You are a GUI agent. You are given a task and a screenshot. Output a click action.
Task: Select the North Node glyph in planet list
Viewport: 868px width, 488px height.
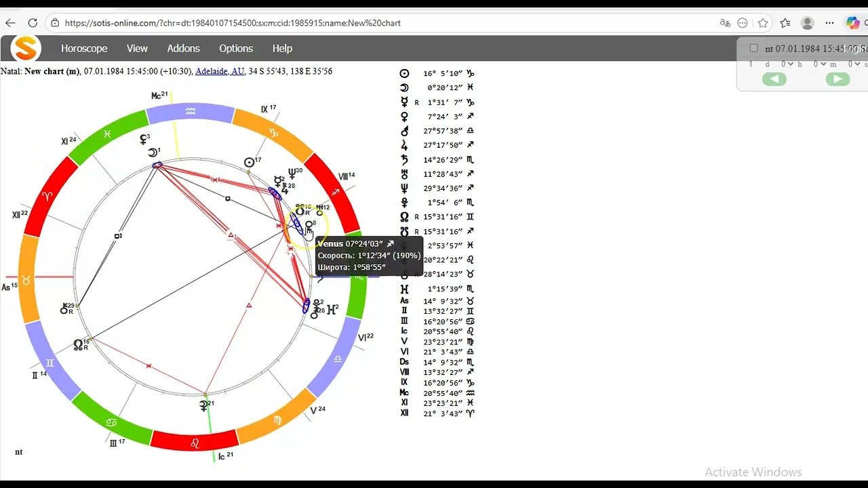404,216
